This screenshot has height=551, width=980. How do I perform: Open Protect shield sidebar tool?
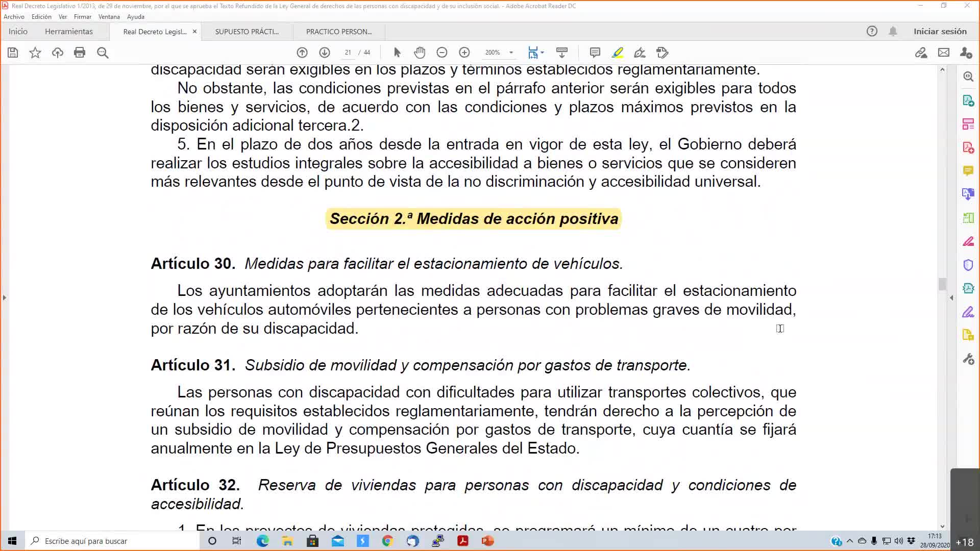[x=968, y=265]
